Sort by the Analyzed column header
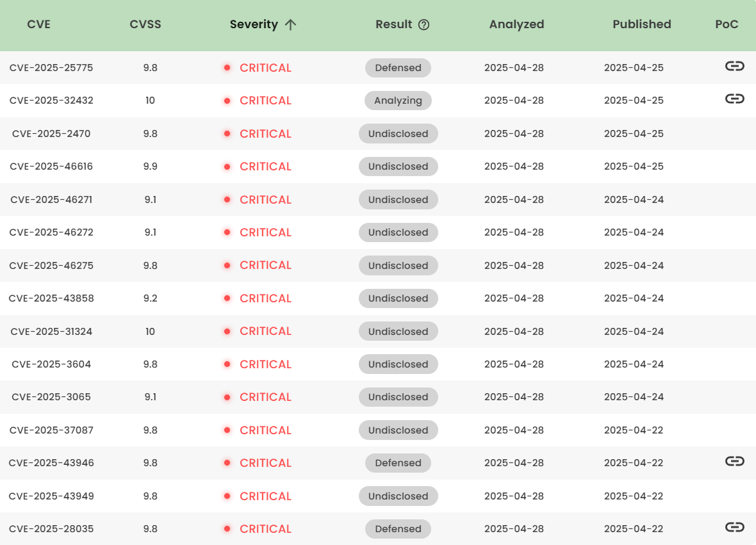 point(516,24)
